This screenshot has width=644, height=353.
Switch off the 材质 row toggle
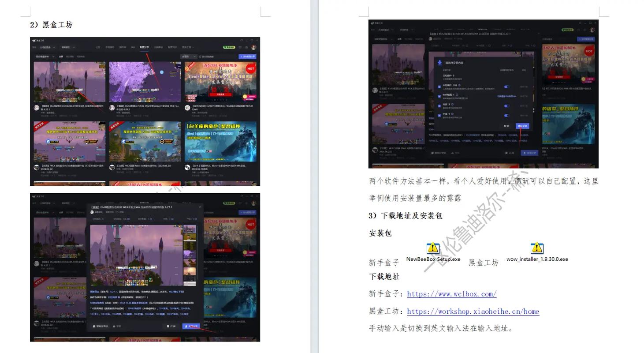[x=506, y=106]
